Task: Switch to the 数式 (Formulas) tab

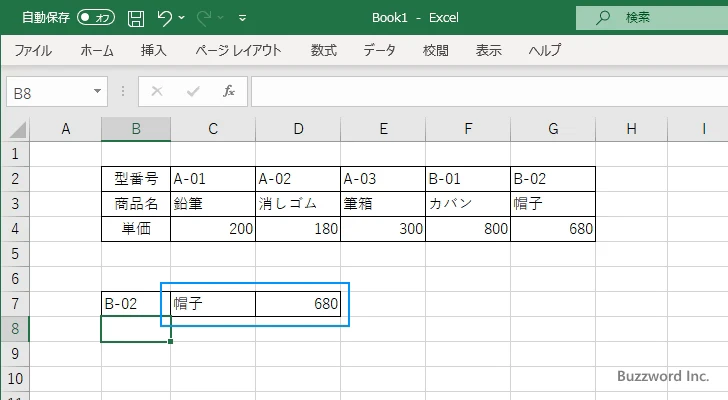Action: coord(323,50)
